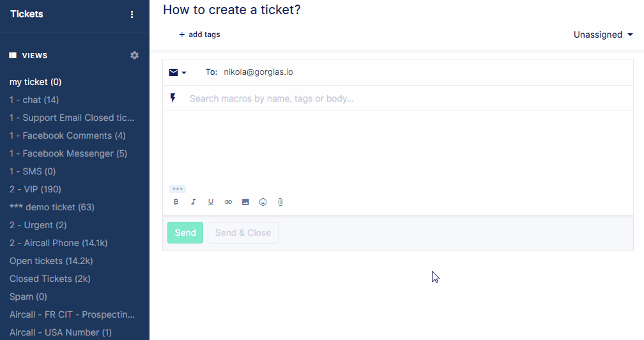Screen dimensions: 644x340
Task: Toggle italic text formatting
Action: [x=194, y=202]
